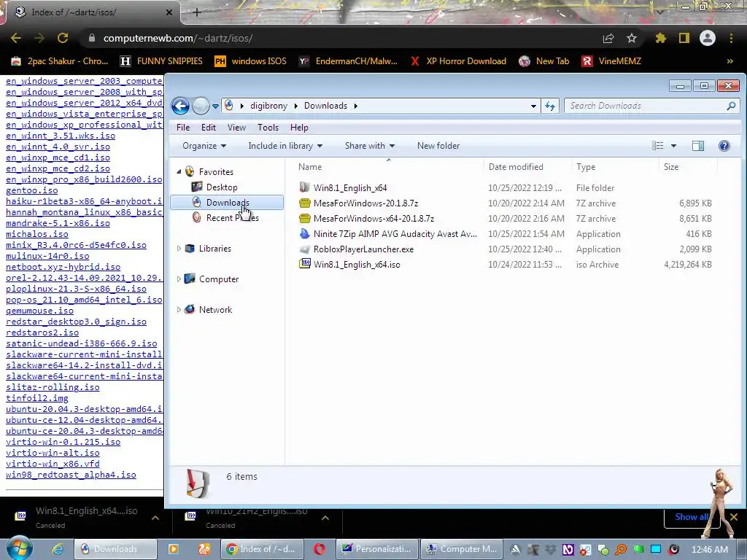Screen dimensions: 747x560
Task: Click the Explorer forward arrow button
Action: tap(201, 106)
